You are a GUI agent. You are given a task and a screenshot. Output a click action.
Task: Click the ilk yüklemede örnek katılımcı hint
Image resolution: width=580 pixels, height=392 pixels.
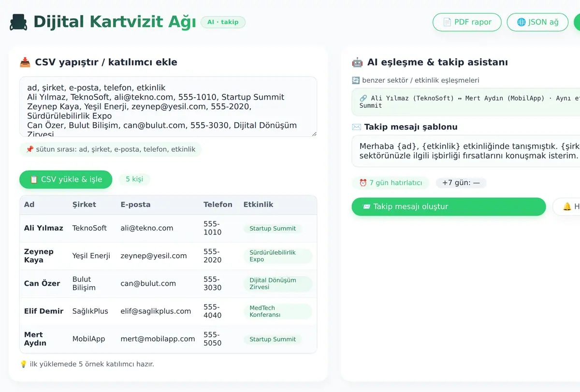click(87, 364)
